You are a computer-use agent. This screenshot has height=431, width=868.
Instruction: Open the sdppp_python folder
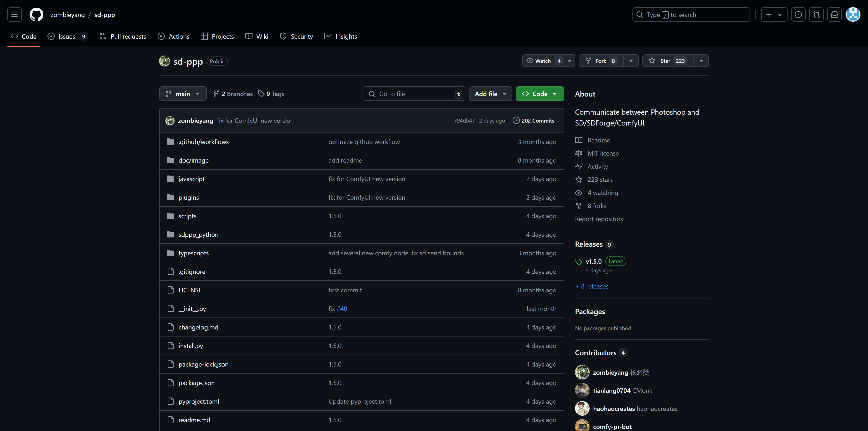[x=198, y=234]
